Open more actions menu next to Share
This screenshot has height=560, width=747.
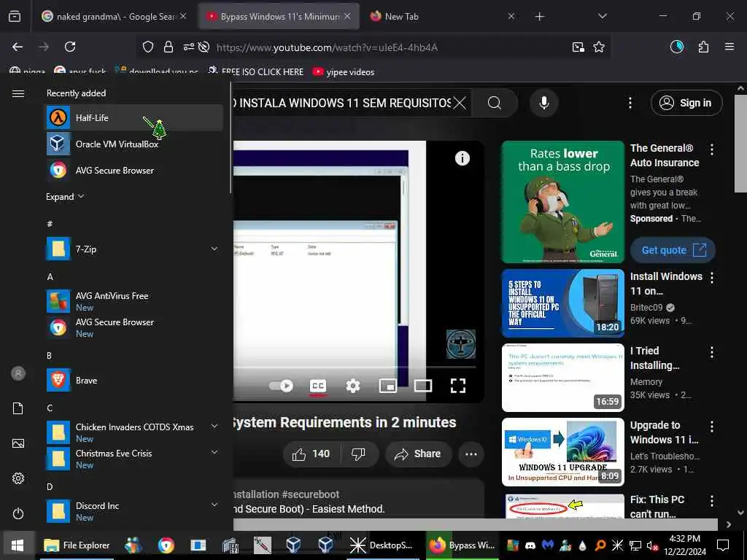(x=471, y=454)
